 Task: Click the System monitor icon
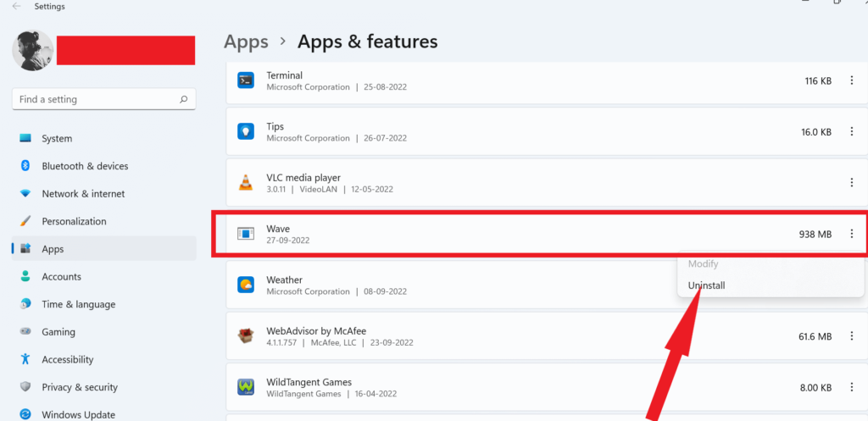tap(25, 138)
